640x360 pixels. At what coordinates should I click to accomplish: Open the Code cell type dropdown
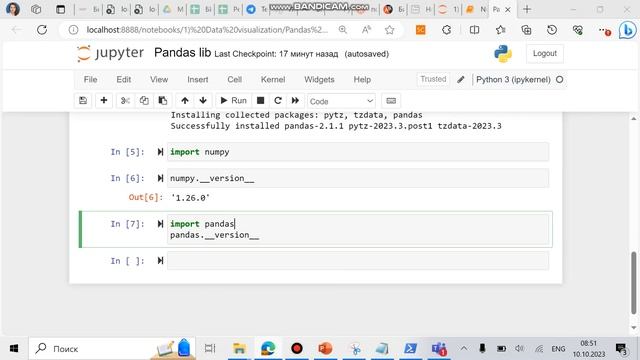coord(341,101)
